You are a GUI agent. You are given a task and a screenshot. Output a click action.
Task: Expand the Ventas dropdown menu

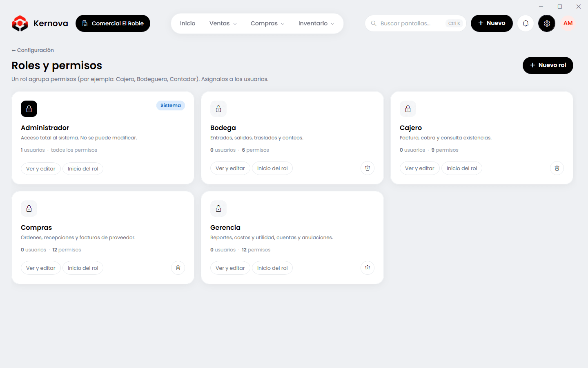click(223, 23)
